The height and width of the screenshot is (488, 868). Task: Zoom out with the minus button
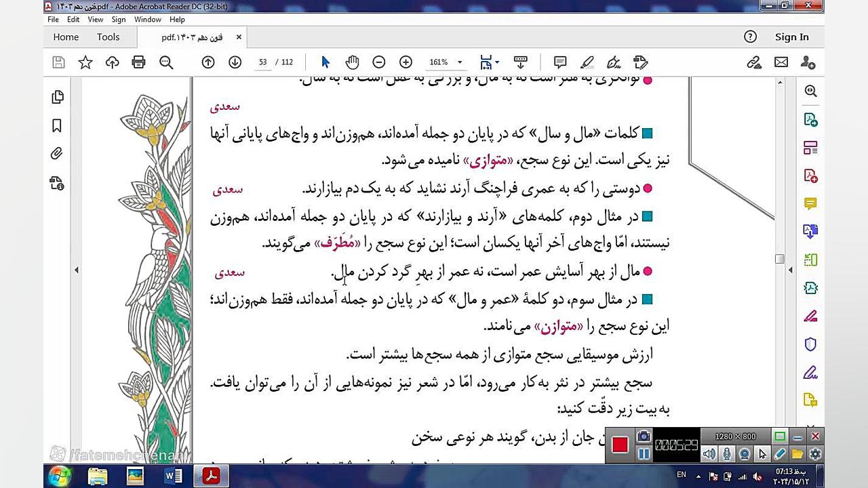tap(379, 62)
